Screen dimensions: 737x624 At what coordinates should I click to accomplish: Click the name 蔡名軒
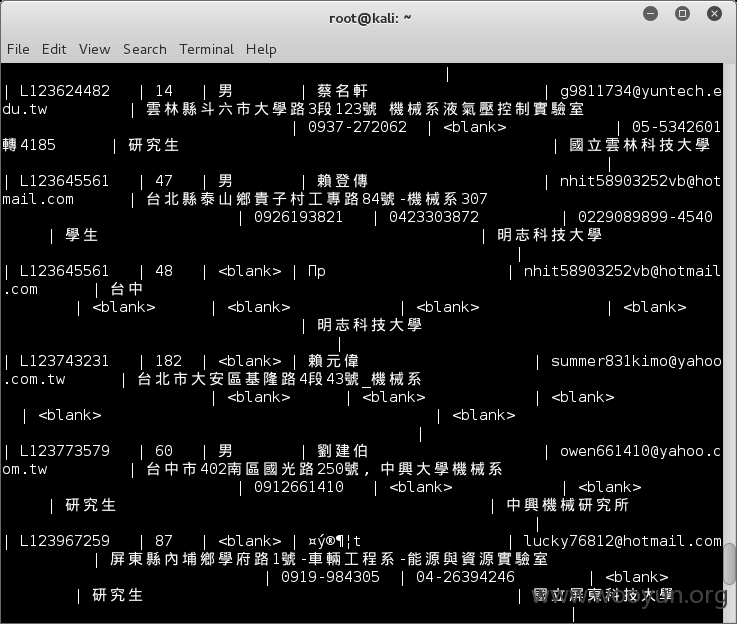pyautogui.click(x=343, y=91)
